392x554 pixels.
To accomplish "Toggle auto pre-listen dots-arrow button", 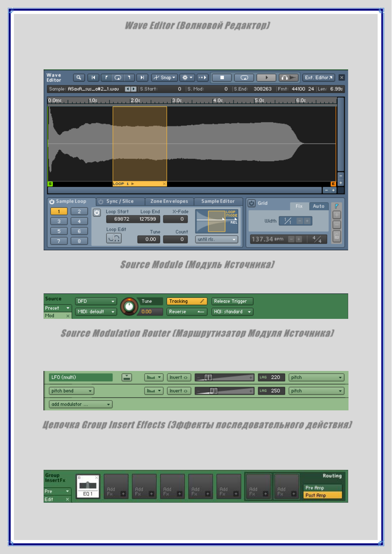I will point(202,78).
